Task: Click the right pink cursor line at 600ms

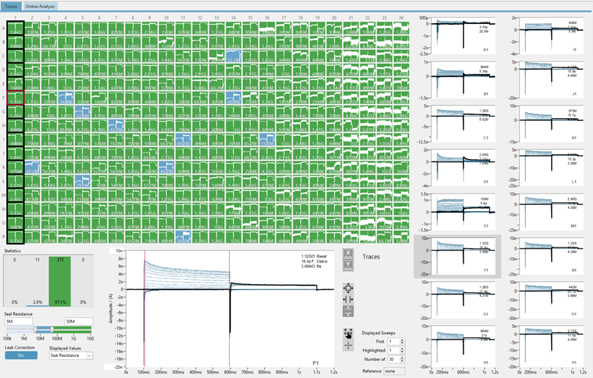Action: click(229, 308)
